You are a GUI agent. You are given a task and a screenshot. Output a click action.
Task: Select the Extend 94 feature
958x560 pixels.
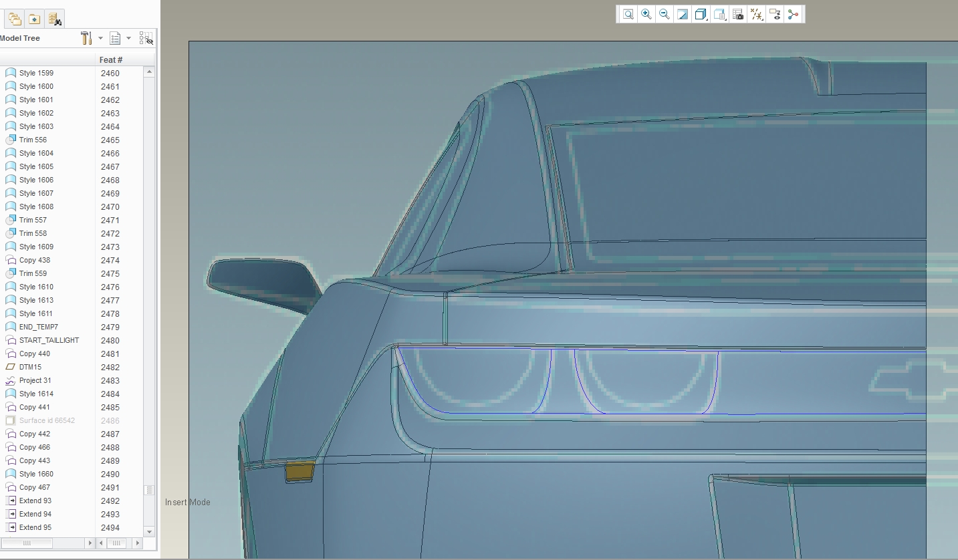[35, 514]
